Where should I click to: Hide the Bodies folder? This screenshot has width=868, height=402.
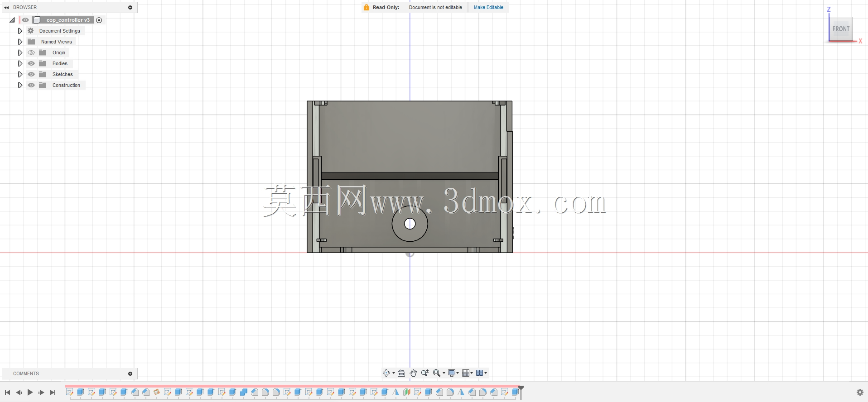pos(31,63)
